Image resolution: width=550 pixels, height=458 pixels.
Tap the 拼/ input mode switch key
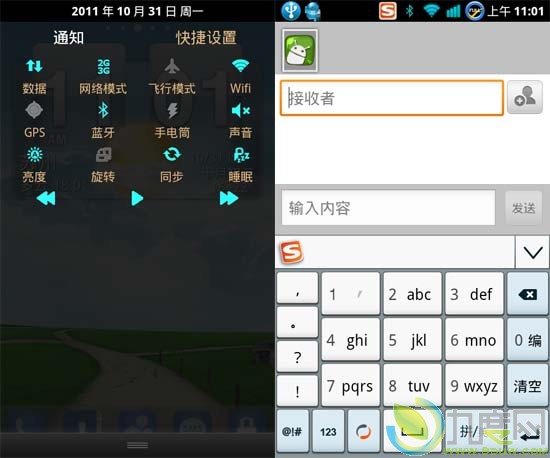pos(475,431)
